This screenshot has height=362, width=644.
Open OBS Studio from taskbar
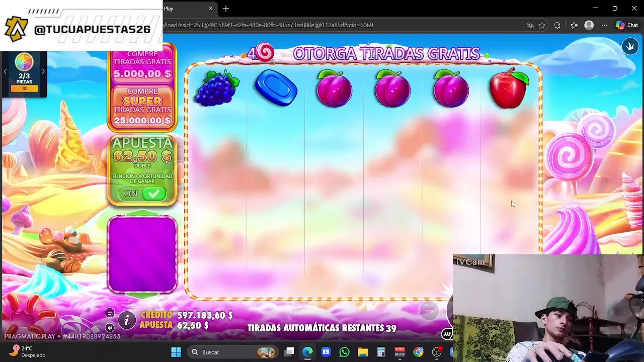click(437, 352)
